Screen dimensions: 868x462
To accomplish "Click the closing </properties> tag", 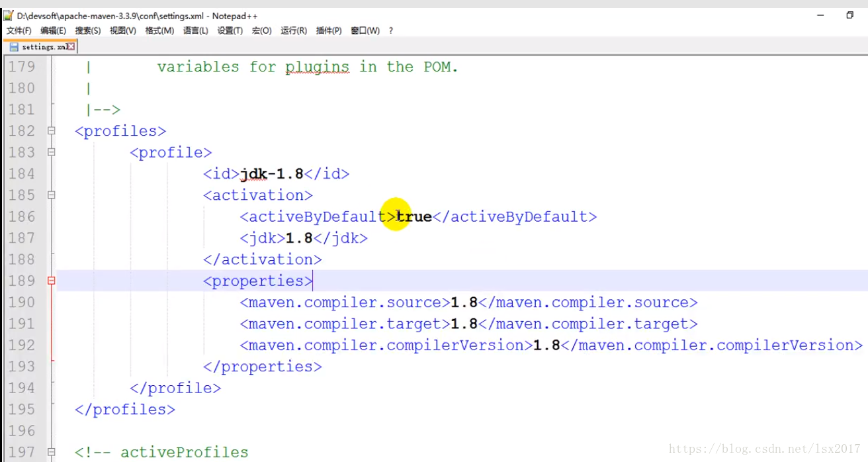I will coord(263,367).
